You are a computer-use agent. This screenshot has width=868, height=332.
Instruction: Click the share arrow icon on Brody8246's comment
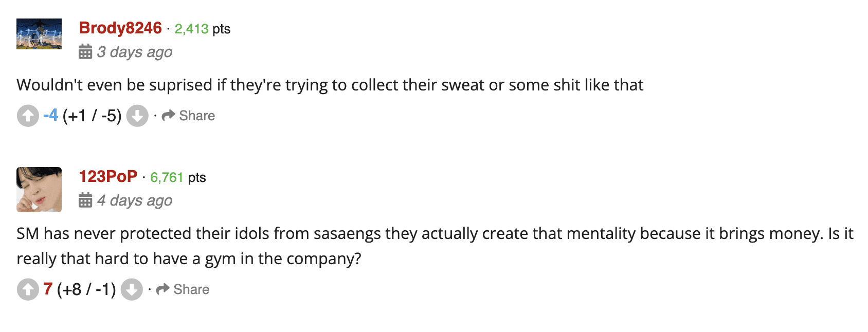pyautogui.click(x=168, y=116)
